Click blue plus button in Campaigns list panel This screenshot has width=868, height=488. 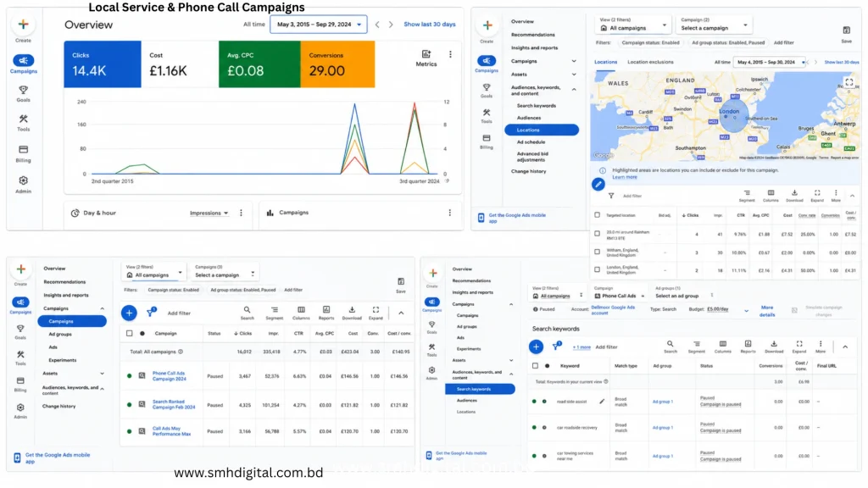129,313
